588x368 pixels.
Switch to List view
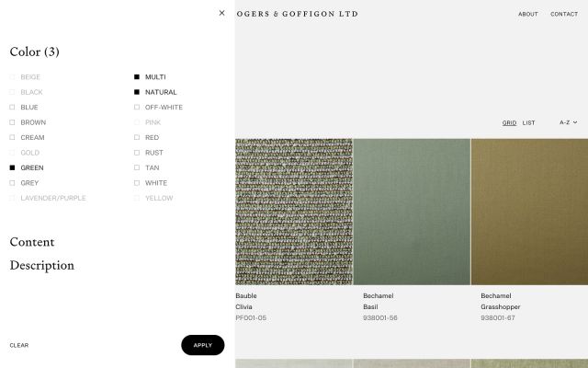(528, 122)
